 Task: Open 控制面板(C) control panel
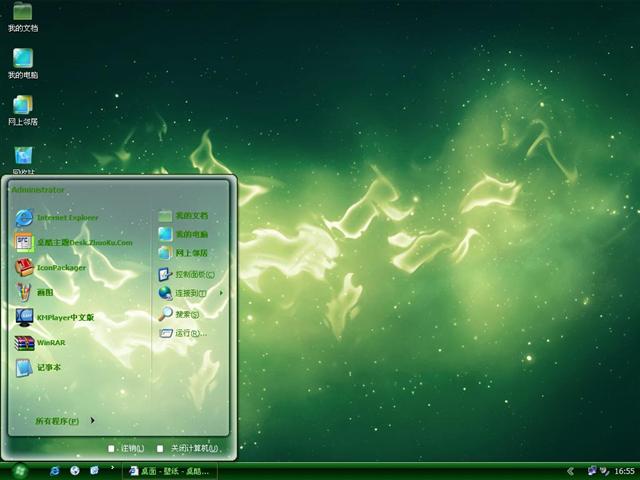point(186,274)
